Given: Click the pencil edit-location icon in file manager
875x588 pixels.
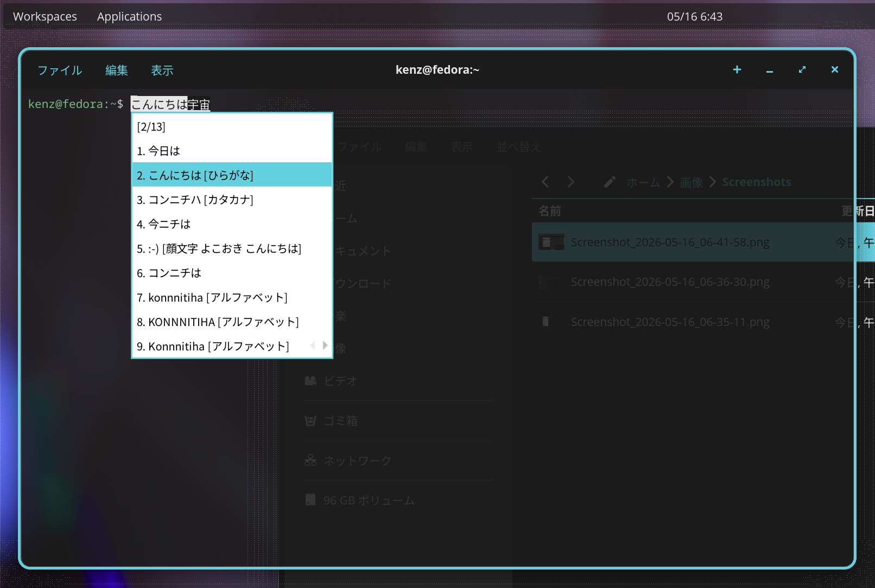Looking at the screenshot, I should coord(610,182).
